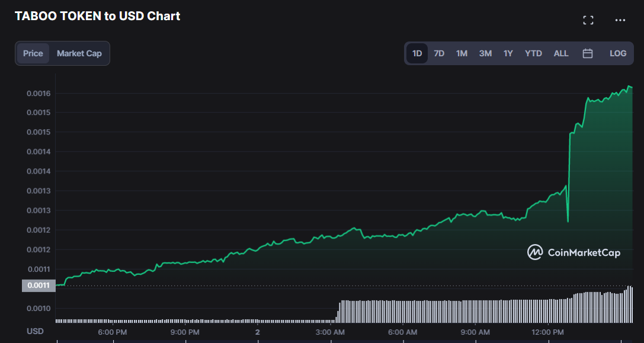Click the 0.0016 price axis label
This screenshot has height=343, width=644.
pos(39,94)
